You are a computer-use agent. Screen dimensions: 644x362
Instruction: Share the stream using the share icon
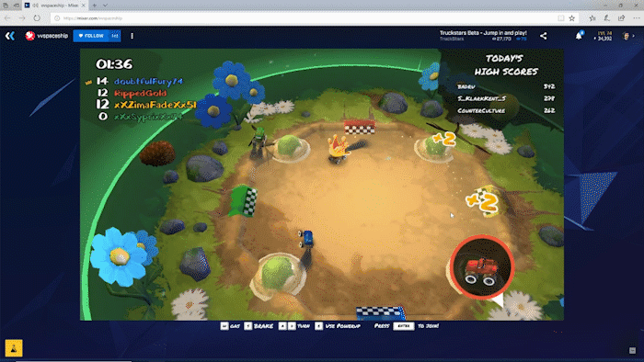[x=544, y=36]
